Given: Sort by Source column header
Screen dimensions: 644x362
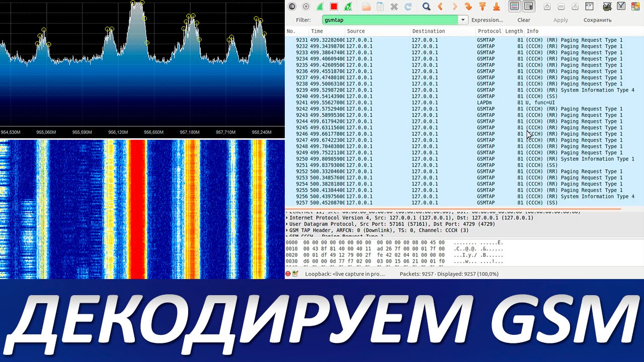Looking at the screenshot, I should (x=377, y=31).
